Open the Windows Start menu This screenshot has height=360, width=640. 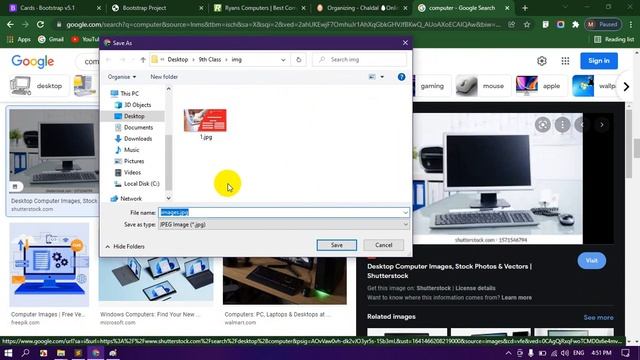pyautogui.click(x=8, y=353)
